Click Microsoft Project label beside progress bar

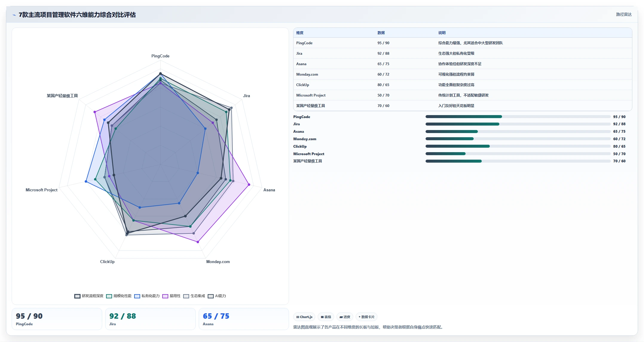coord(309,154)
